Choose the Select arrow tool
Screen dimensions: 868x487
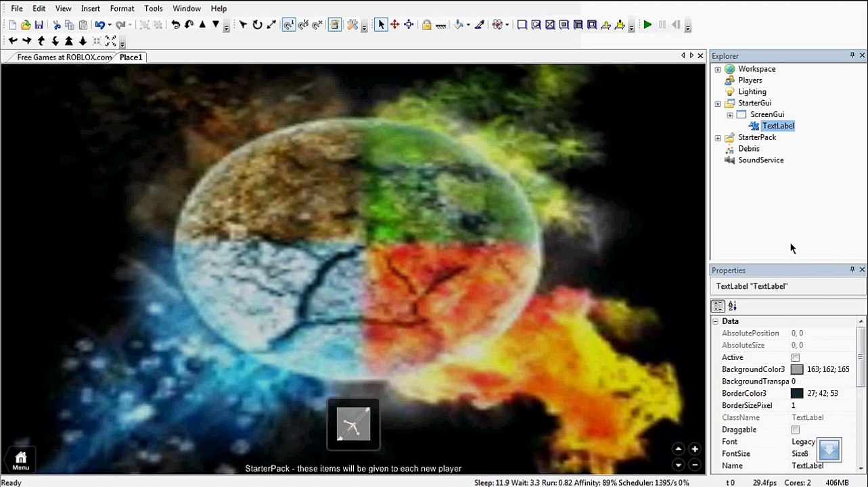pos(381,25)
